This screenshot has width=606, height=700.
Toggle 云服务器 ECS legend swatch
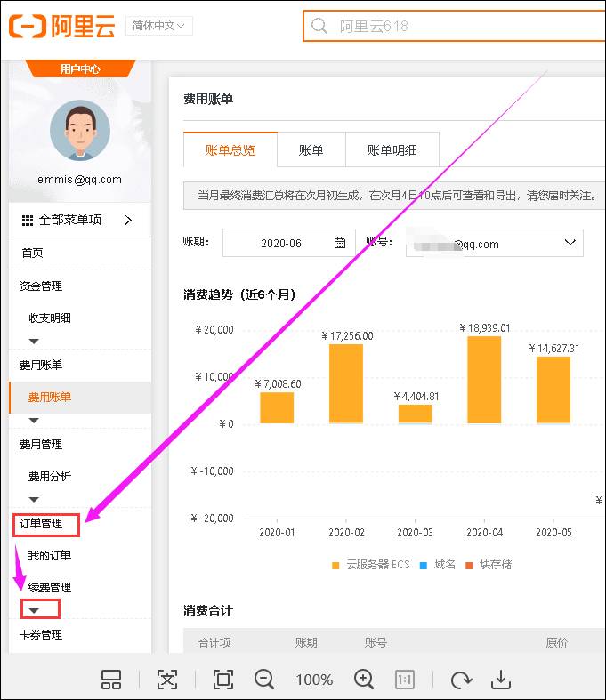click(335, 566)
